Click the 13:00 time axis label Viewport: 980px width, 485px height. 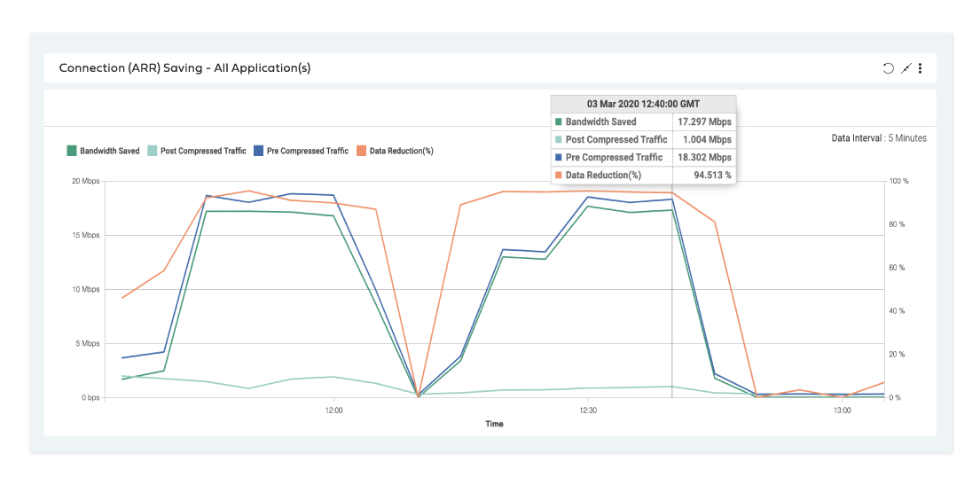coord(843,411)
